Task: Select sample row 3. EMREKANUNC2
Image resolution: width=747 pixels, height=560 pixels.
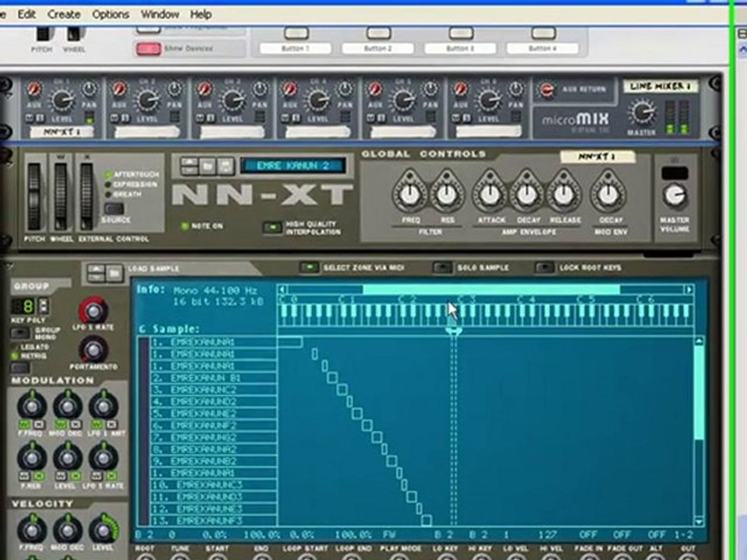Action: (x=214, y=390)
